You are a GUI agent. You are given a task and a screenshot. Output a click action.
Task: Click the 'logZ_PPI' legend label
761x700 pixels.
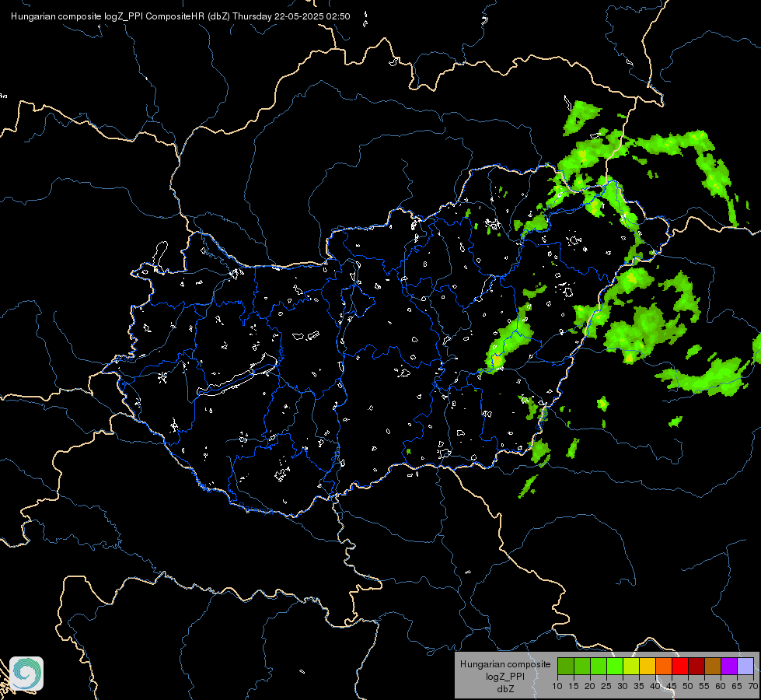[505, 677]
